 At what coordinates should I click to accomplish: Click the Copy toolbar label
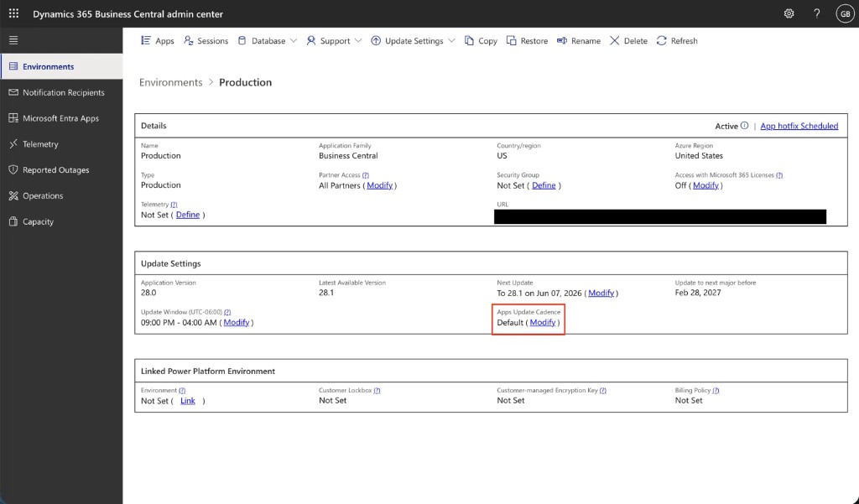(x=487, y=41)
